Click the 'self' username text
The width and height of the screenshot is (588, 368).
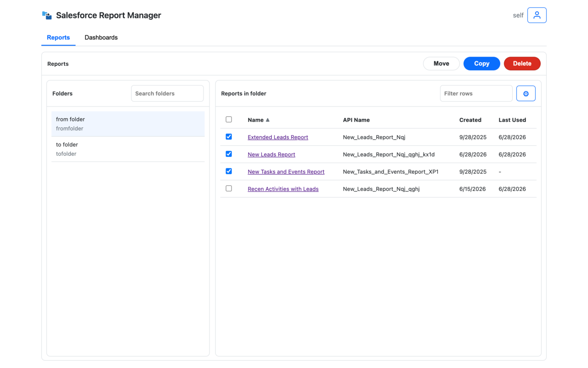pyautogui.click(x=518, y=15)
